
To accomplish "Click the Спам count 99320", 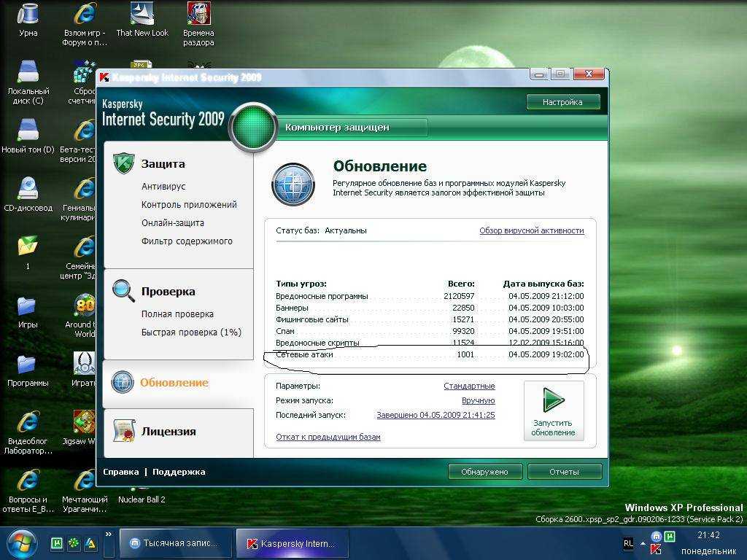I will (463, 331).
